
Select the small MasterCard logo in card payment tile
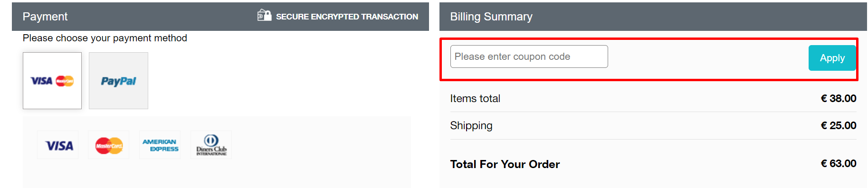pos(65,81)
